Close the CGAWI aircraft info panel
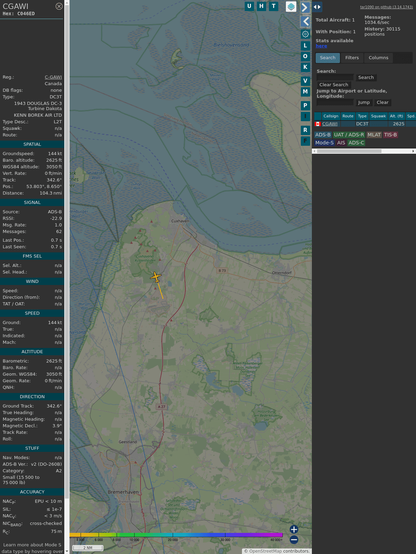This screenshot has width=416, height=554. (59, 6)
